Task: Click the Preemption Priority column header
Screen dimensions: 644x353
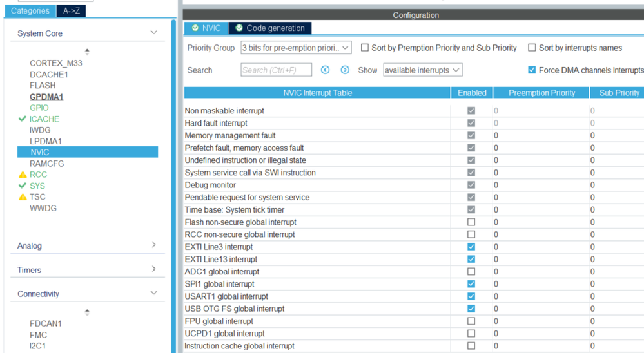Action: pyautogui.click(x=542, y=93)
